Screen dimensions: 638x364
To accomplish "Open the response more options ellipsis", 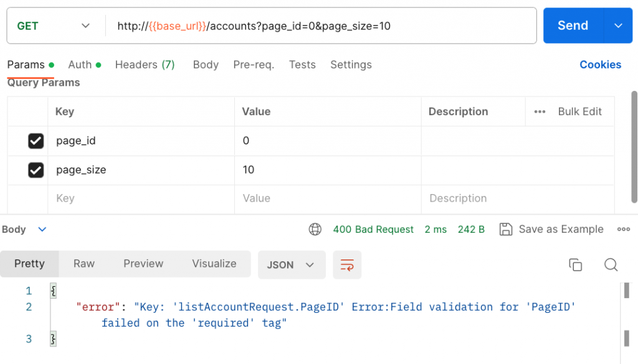I will click(623, 229).
